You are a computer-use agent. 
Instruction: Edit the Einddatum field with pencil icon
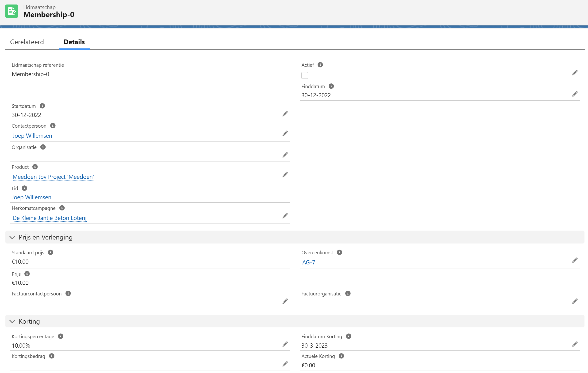575,94
